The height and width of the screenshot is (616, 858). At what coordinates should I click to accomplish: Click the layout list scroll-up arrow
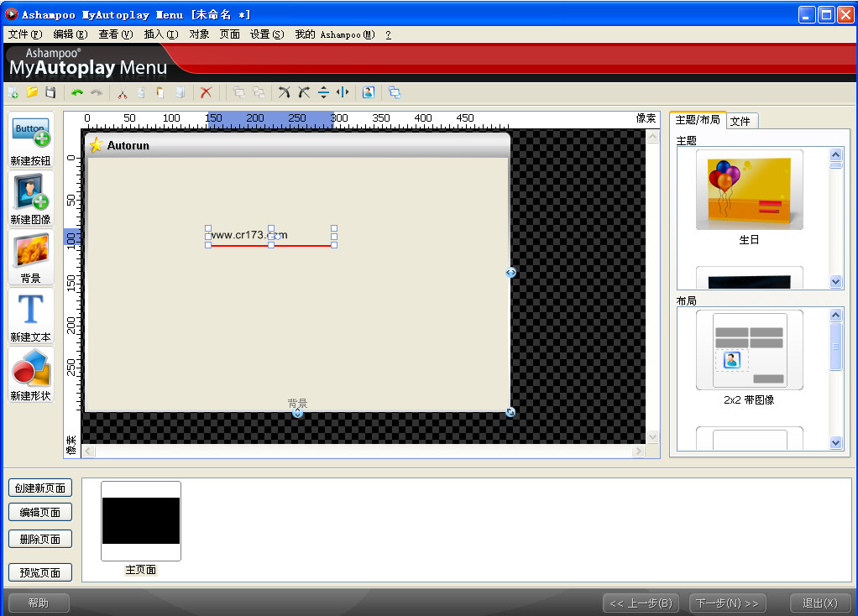click(x=835, y=315)
